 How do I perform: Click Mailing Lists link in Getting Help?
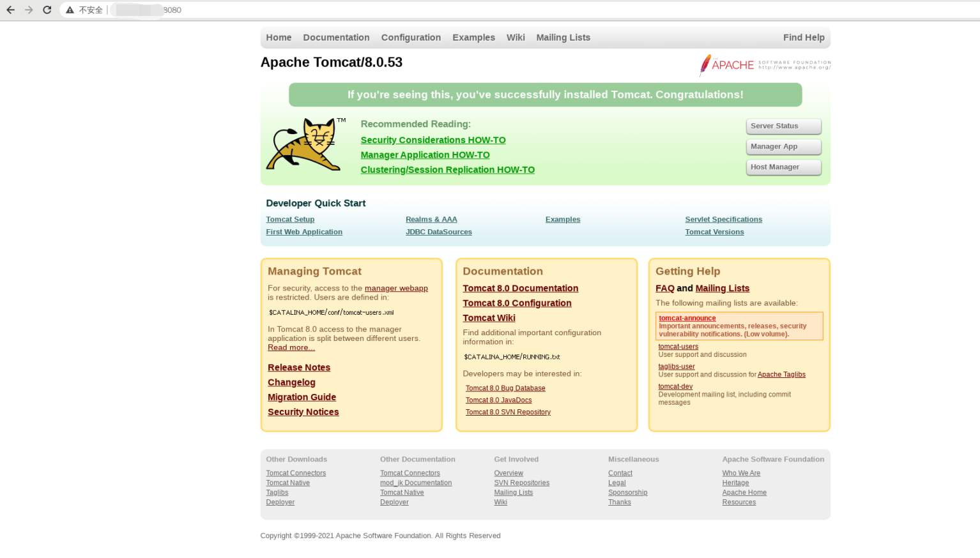[722, 289]
